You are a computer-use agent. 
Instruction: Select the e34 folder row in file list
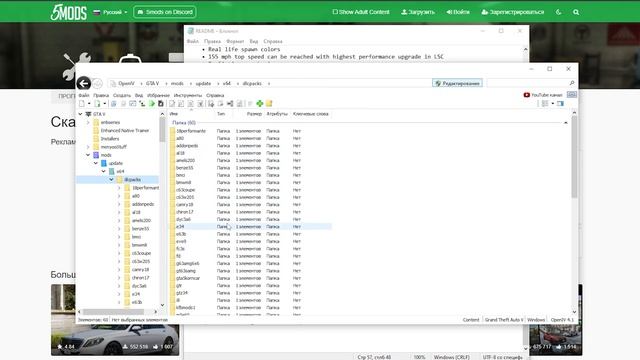(250, 227)
